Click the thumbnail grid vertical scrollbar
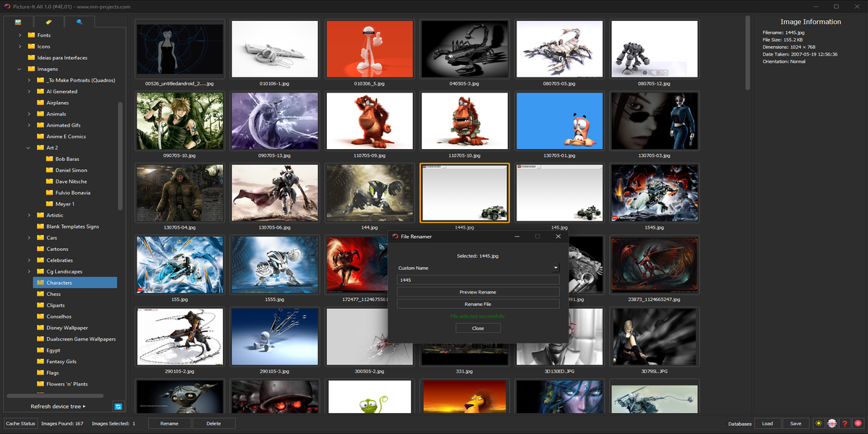This screenshot has height=434, width=868. (x=748, y=54)
